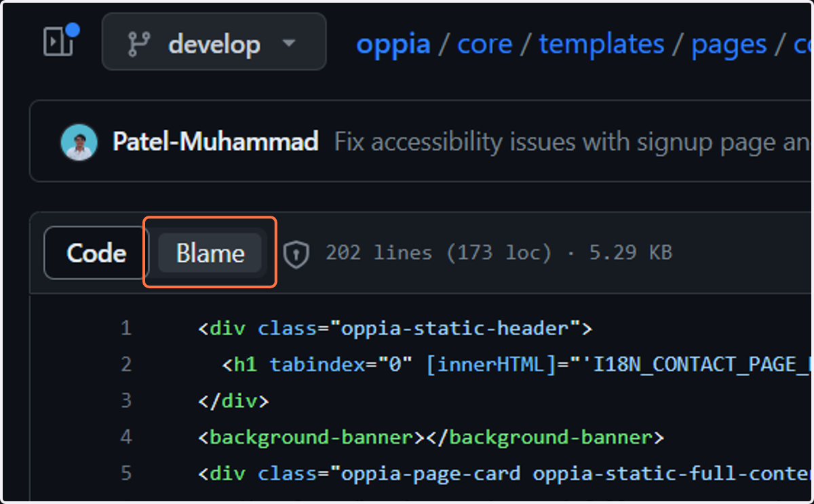Go to the core folder breadcrumb
The image size is (814, 504).
click(484, 45)
